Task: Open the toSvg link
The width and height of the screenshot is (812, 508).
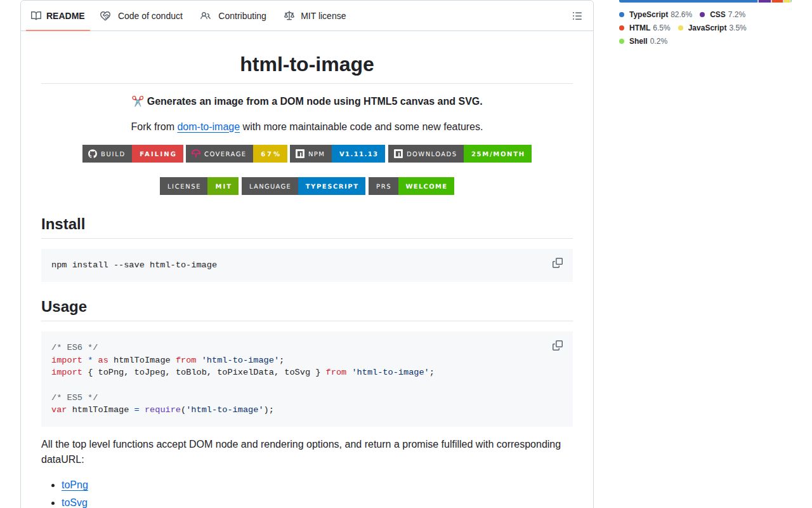Action: click(x=74, y=502)
